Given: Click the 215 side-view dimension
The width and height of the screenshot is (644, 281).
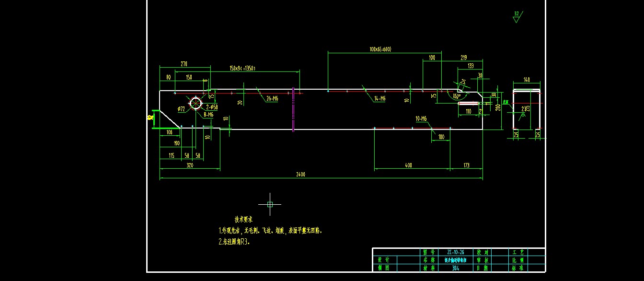Looking at the screenshot, I should [x=527, y=109].
